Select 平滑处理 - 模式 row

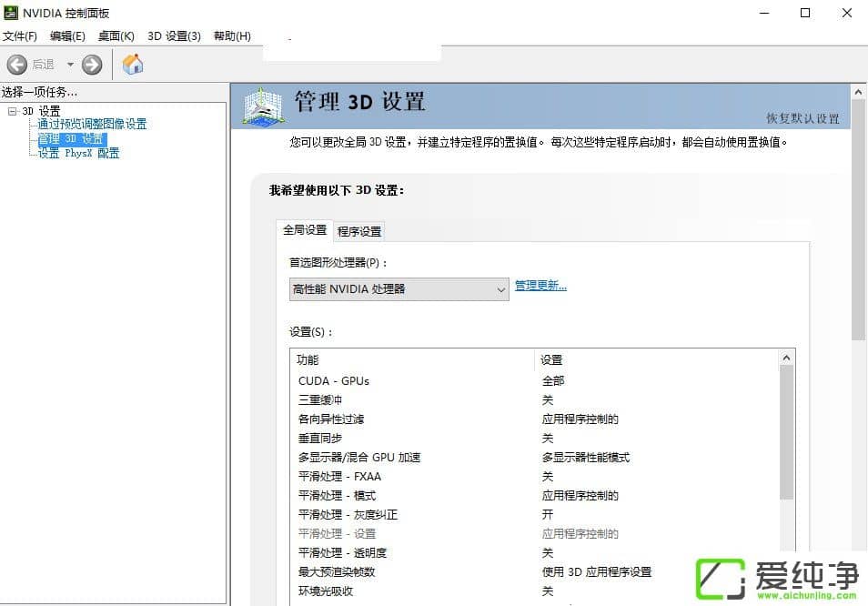click(534, 495)
